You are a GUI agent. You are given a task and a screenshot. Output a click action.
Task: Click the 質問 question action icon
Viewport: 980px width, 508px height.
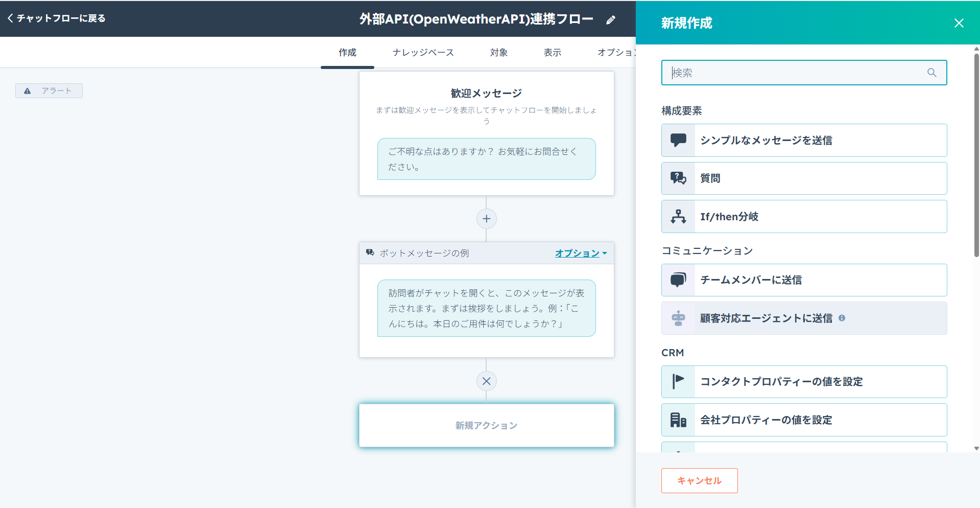coord(678,178)
